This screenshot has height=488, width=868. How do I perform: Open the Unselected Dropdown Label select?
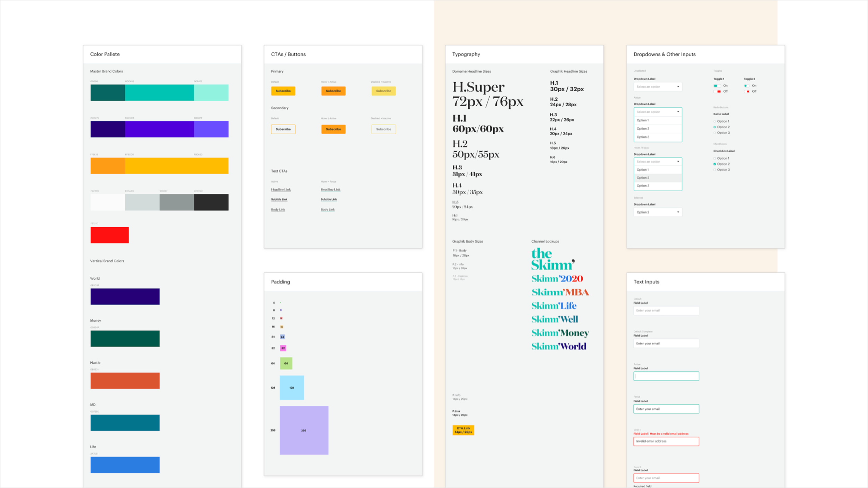658,86
